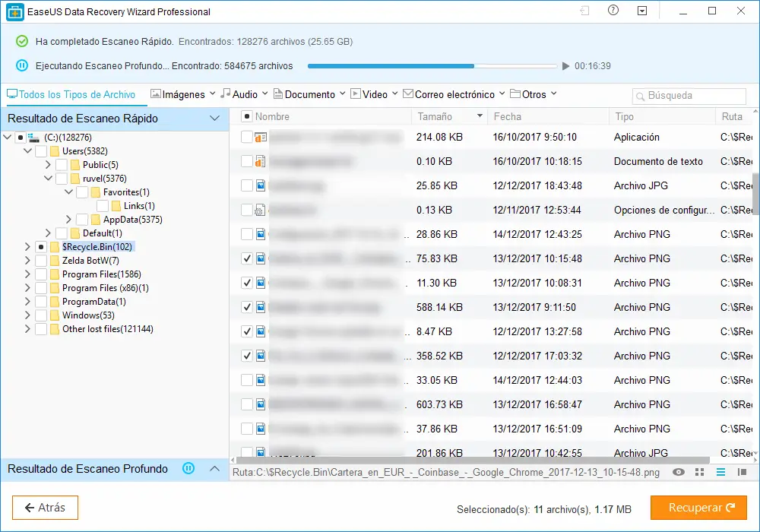
Task: Collapse the Resultado de Escaneo Rápido panel
Action: click(215, 119)
